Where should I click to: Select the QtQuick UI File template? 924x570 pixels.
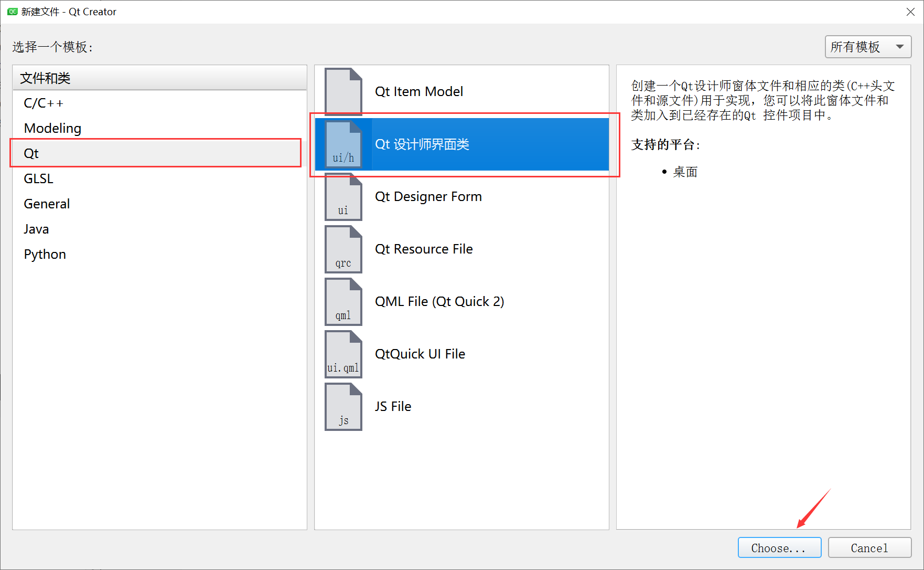point(461,354)
